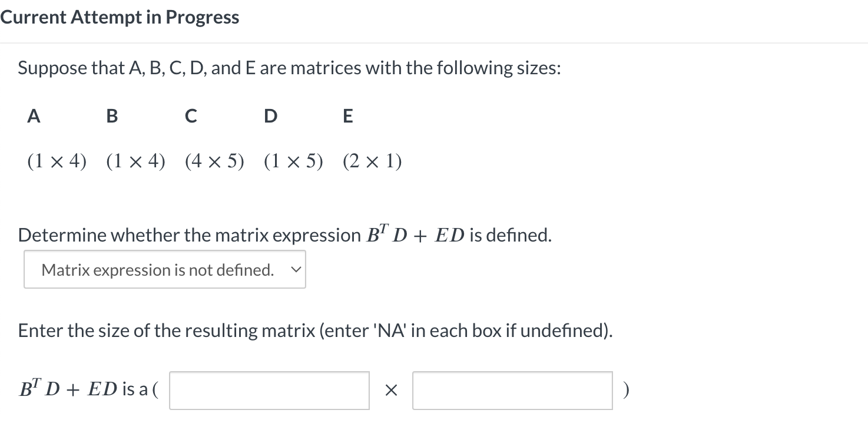Viewport: 868px width, 423px height.
Task: Click the matrix label B
Action: 111,116
